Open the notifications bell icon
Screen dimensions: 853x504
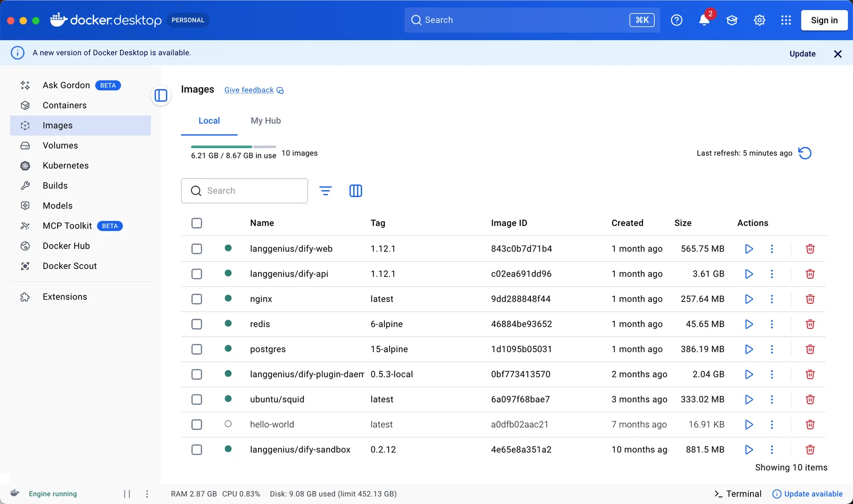(704, 20)
